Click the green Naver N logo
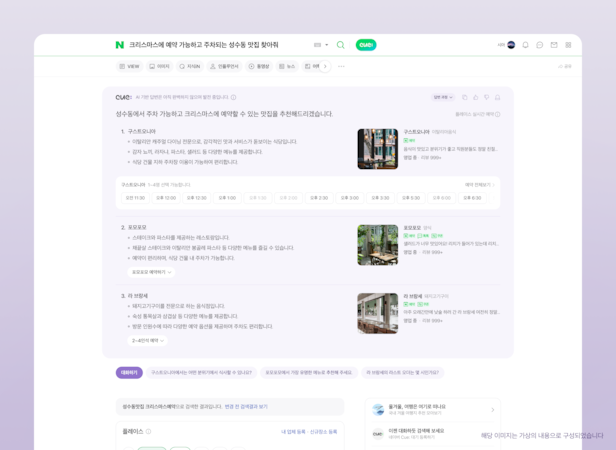Viewport: 616px width, 450px height. (120, 45)
